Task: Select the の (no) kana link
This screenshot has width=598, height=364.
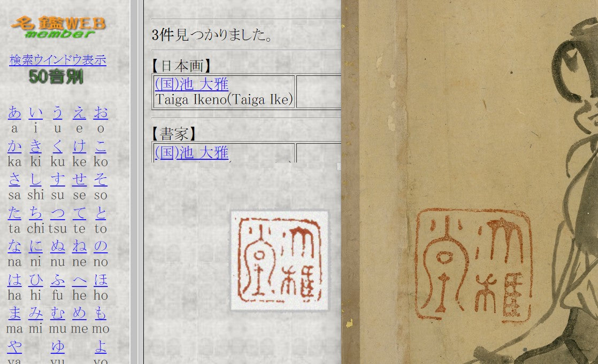Action: pyautogui.click(x=101, y=246)
